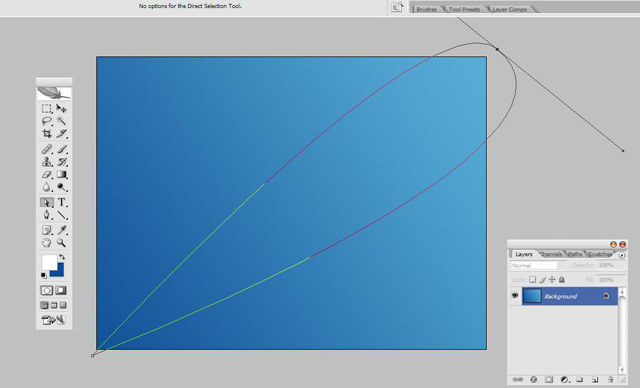Viewport: 640px width, 388px height.
Task: Open the background color picker swatch
Action: (x=60, y=272)
